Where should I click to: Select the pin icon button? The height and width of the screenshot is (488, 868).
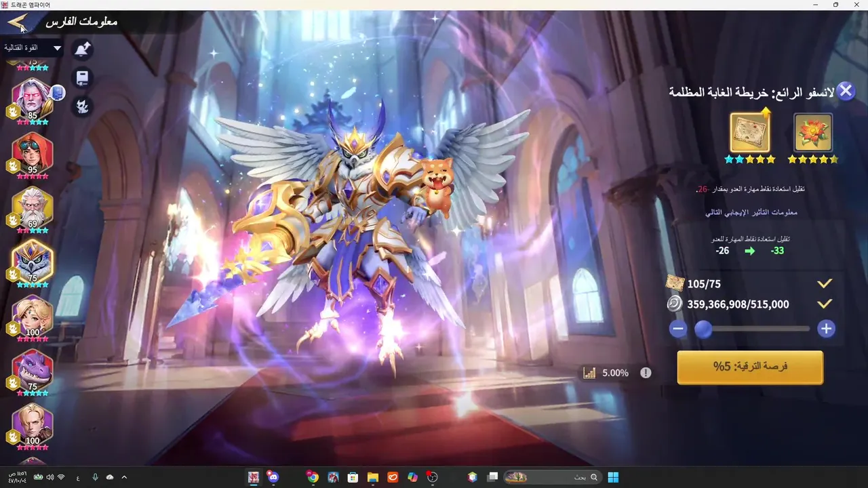tap(82, 49)
